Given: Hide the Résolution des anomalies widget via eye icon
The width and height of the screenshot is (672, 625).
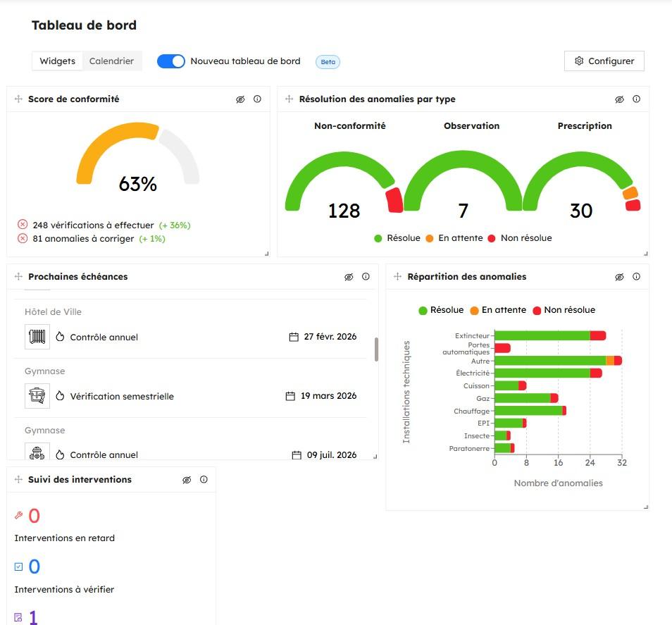Looking at the screenshot, I should coord(620,99).
